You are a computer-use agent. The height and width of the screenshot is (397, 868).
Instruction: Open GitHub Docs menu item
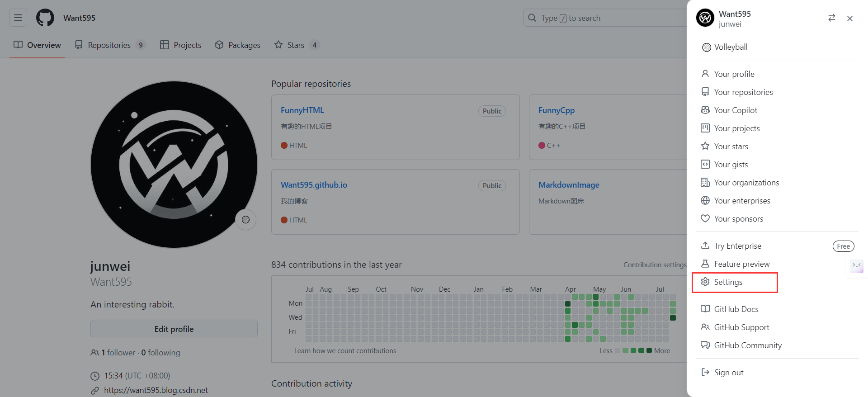tap(778, 309)
